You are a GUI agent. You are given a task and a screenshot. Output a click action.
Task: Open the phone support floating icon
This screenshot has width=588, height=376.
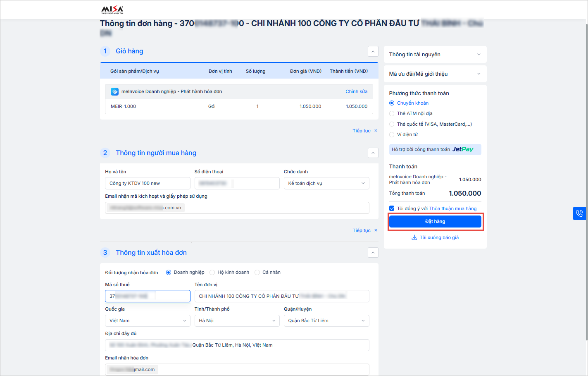point(579,213)
